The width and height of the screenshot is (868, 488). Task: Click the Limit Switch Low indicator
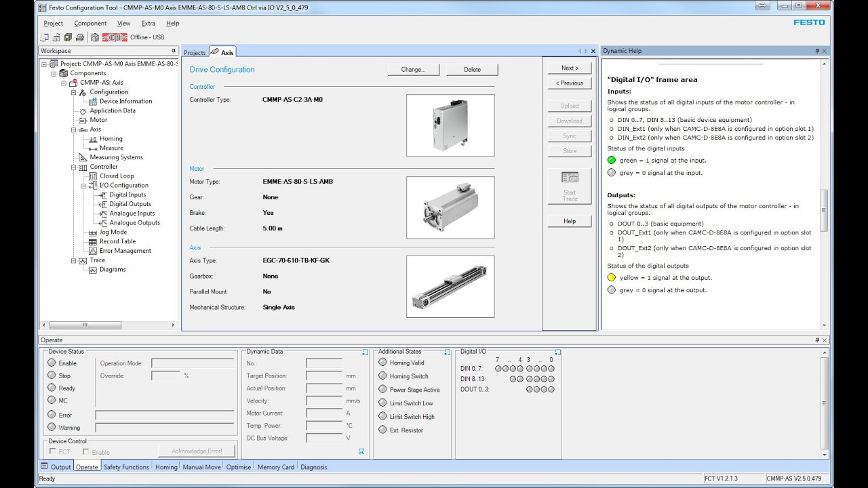[x=382, y=403]
